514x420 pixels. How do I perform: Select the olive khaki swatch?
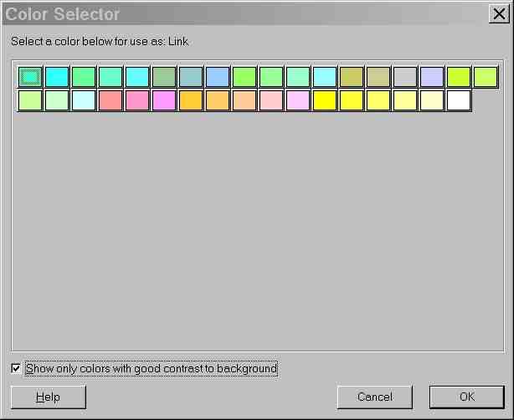pyautogui.click(x=352, y=77)
